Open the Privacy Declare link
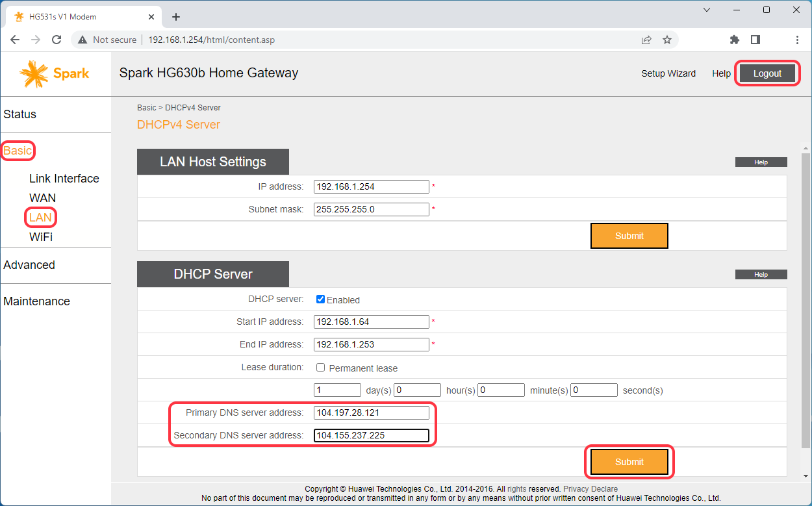This screenshot has height=506, width=812. (x=590, y=489)
